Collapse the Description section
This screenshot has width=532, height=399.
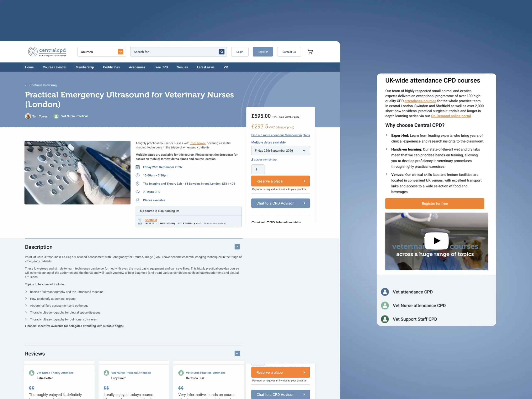(x=237, y=247)
